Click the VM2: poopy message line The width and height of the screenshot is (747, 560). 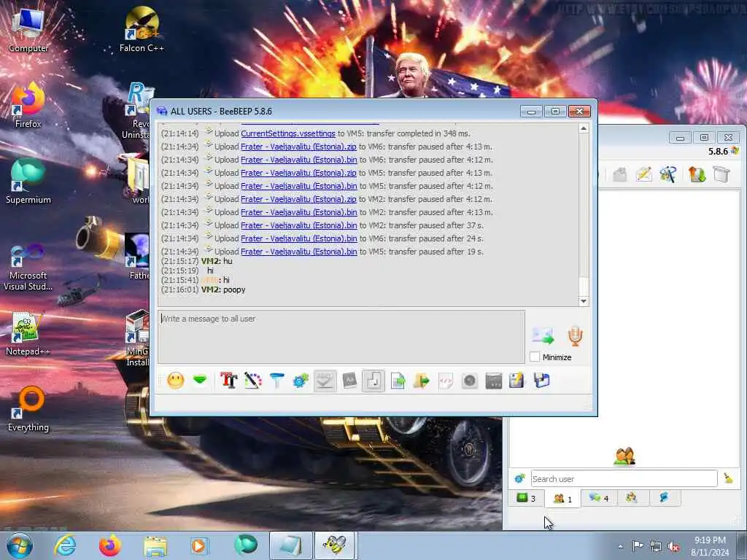(x=204, y=289)
